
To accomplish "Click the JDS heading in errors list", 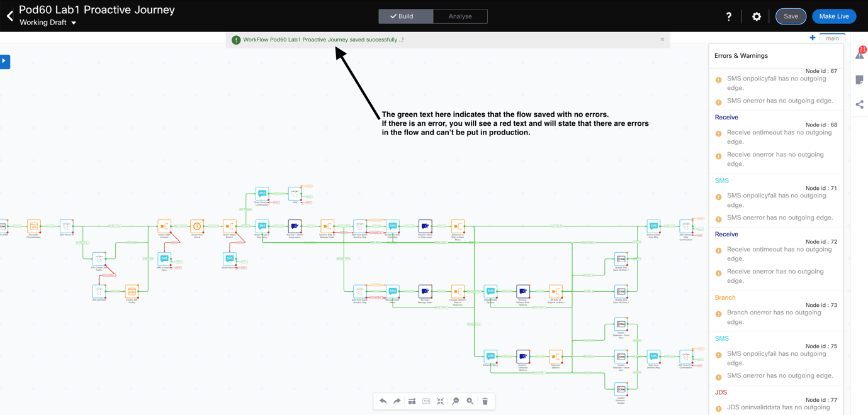I will pos(721,392).
